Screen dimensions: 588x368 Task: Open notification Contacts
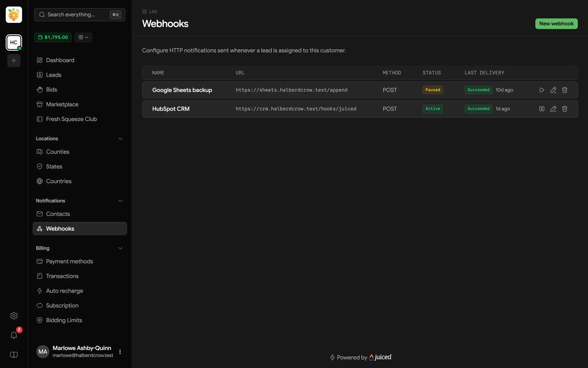80,214
